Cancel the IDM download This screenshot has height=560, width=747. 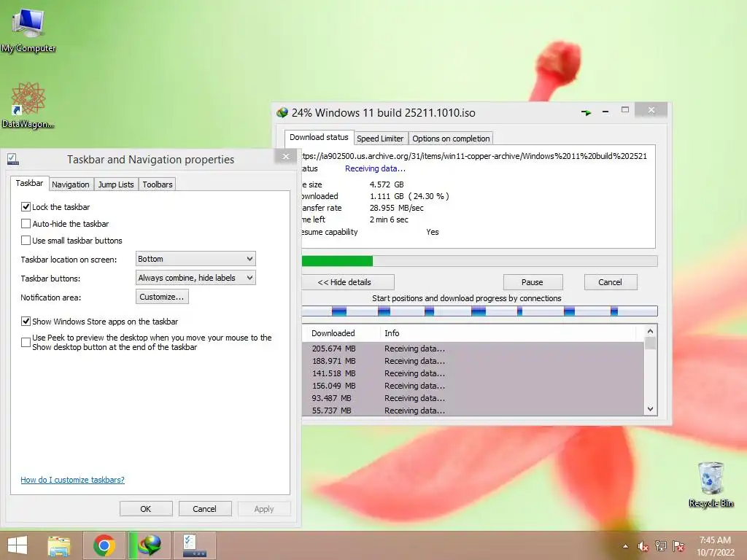611,282
